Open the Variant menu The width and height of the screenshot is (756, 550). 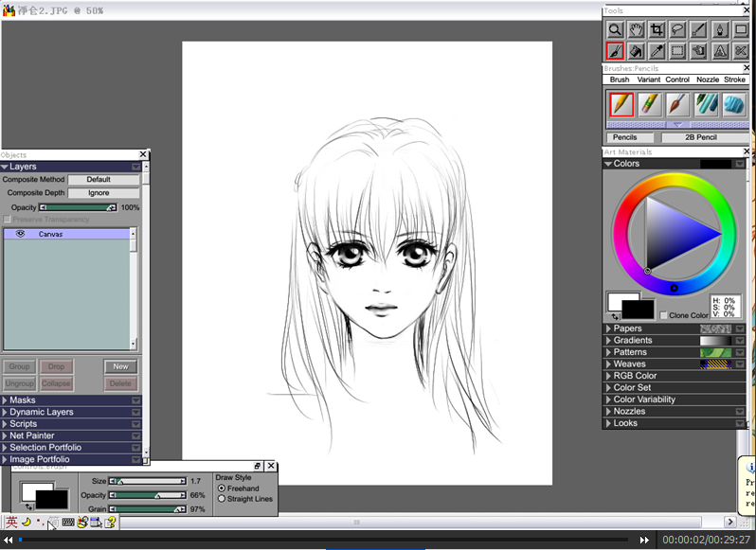[x=649, y=80]
